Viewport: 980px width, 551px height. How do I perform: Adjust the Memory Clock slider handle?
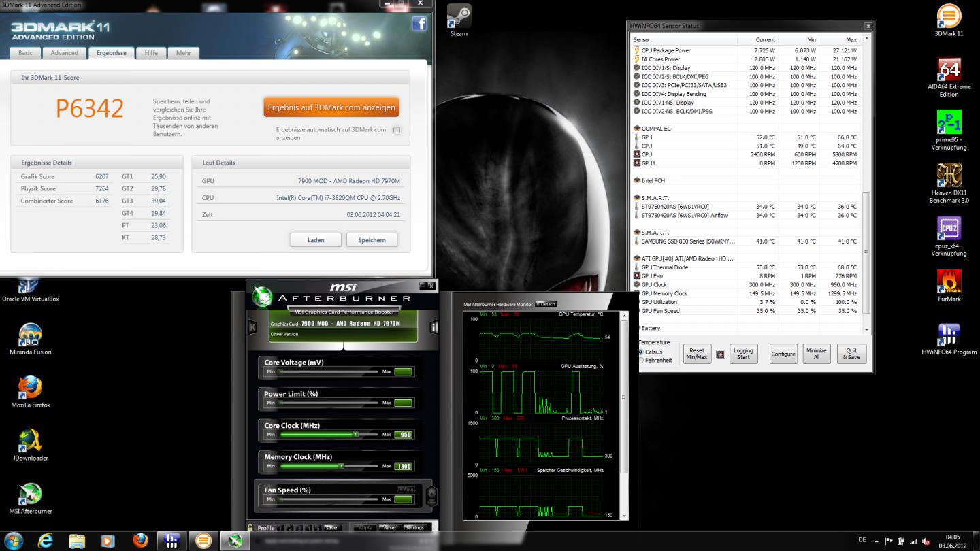click(342, 466)
